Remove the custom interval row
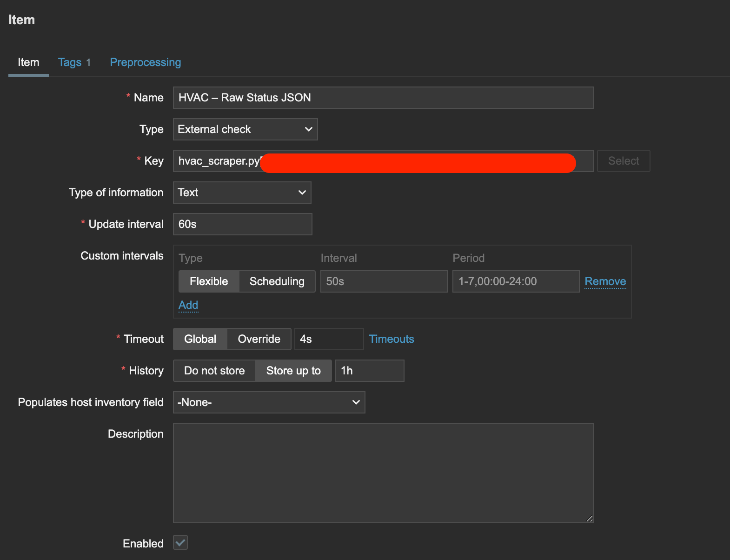This screenshot has height=560, width=730. [x=605, y=281]
